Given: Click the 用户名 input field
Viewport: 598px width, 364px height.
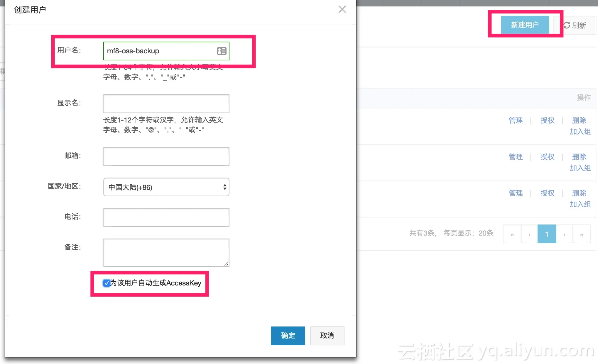Looking at the screenshot, I should [158, 51].
